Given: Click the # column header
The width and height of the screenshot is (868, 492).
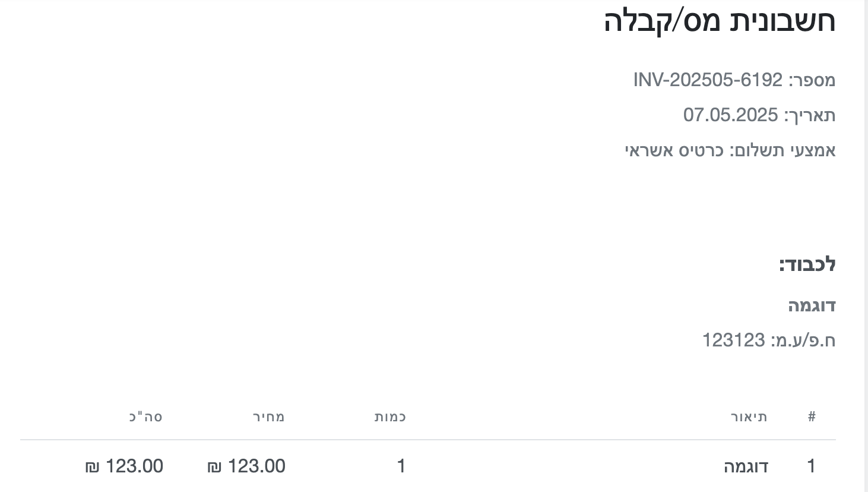Looking at the screenshot, I should pos(812,417).
